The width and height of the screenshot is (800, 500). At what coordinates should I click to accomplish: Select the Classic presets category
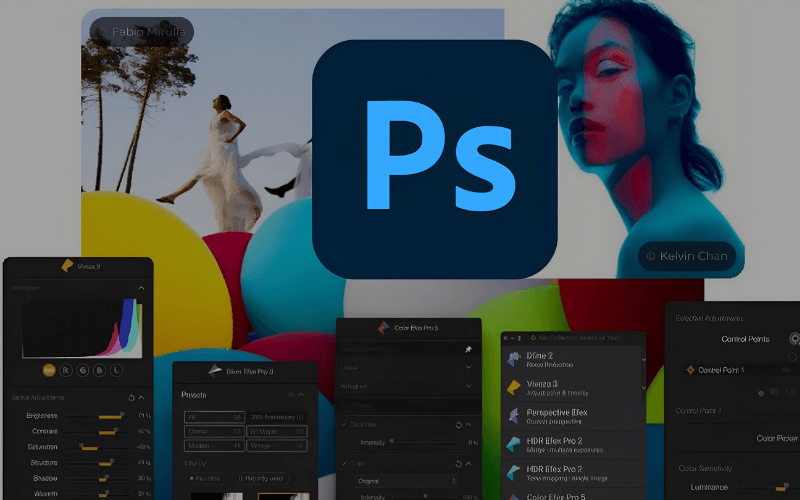click(214, 431)
